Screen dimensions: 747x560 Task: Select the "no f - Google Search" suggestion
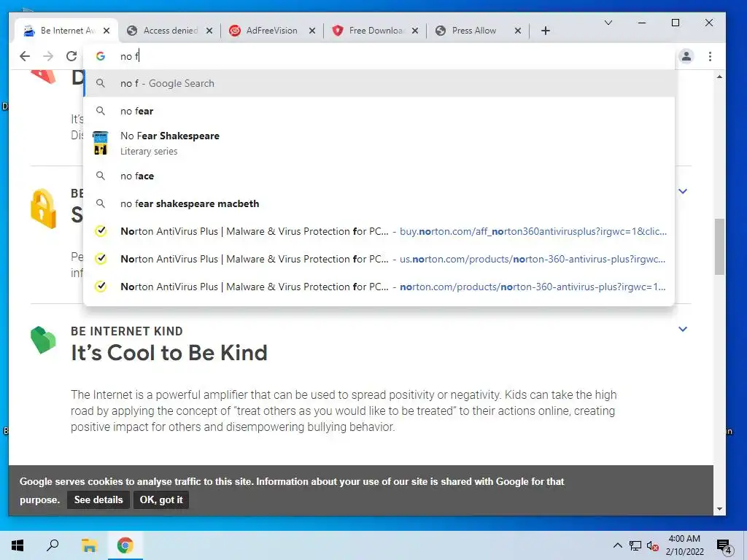coord(379,83)
